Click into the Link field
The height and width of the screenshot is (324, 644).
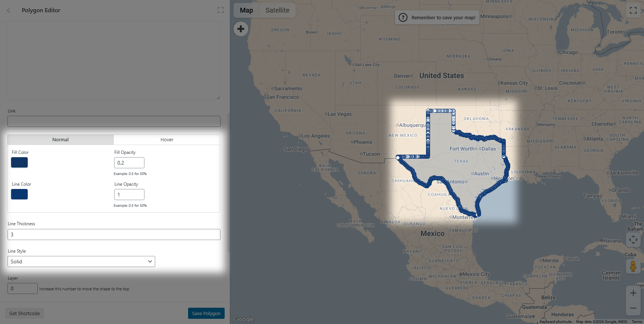point(114,121)
